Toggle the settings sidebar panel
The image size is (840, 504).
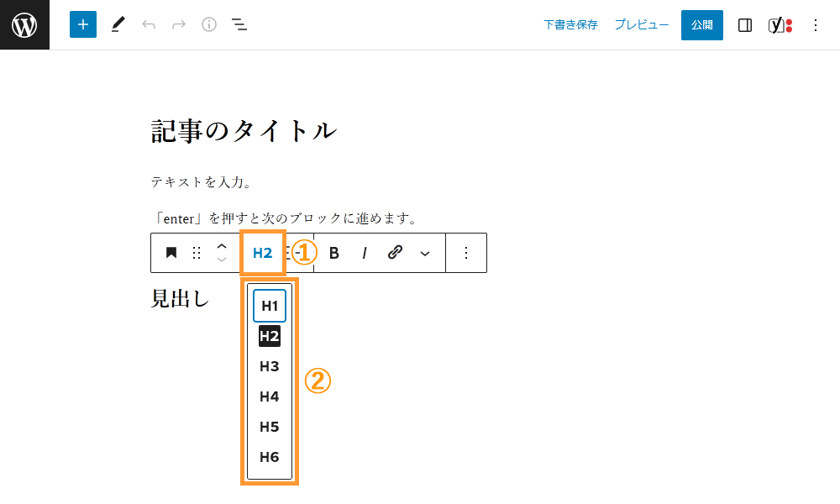point(744,24)
